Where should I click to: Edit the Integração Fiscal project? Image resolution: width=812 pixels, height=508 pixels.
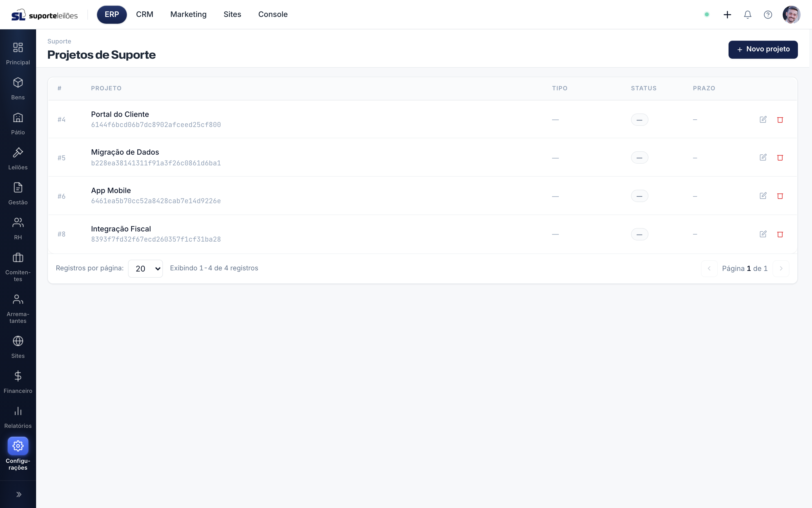click(763, 234)
